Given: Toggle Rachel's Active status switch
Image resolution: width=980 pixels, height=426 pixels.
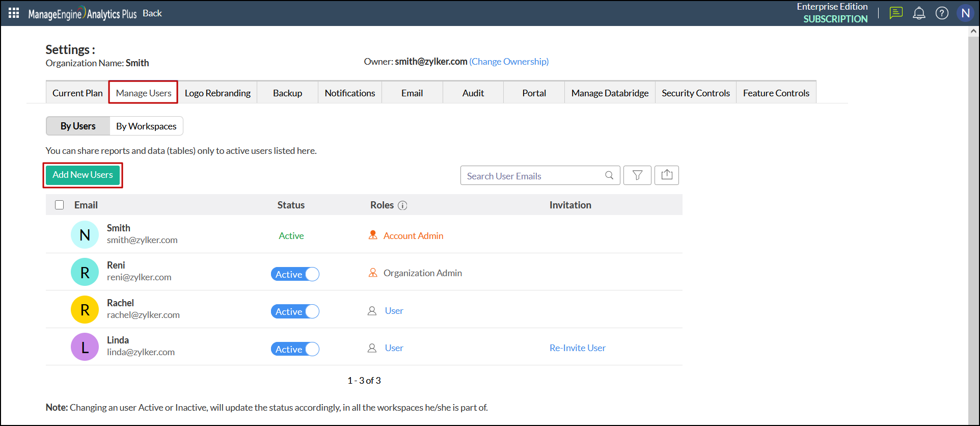Looking at the screenshot, I should point(295,311).
